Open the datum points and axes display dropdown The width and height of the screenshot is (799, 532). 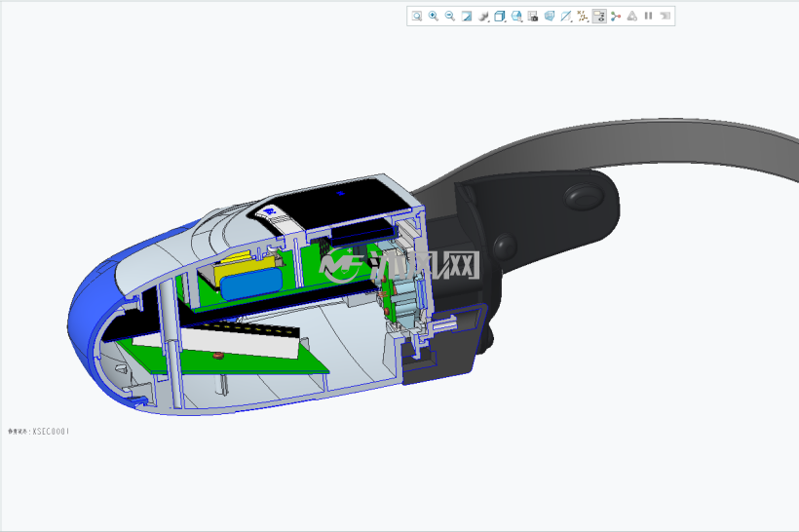(583, 17)
